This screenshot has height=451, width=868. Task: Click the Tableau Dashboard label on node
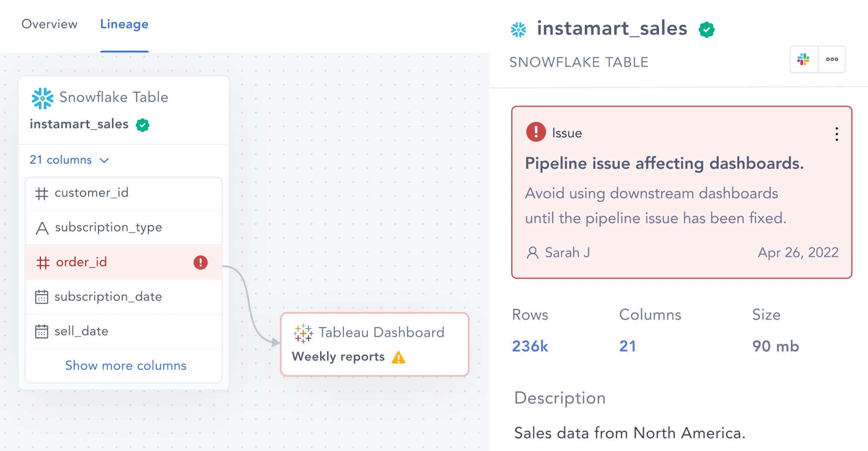[x=381, y=333]
